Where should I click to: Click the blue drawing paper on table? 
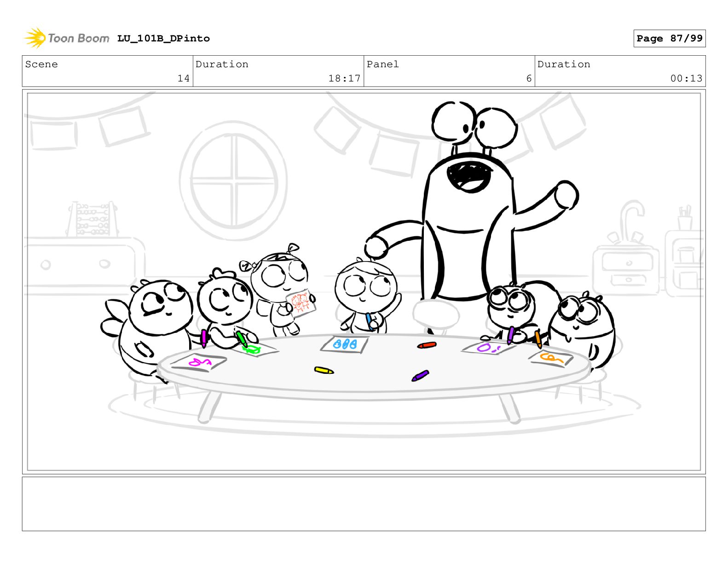click(x=345, y=344)
